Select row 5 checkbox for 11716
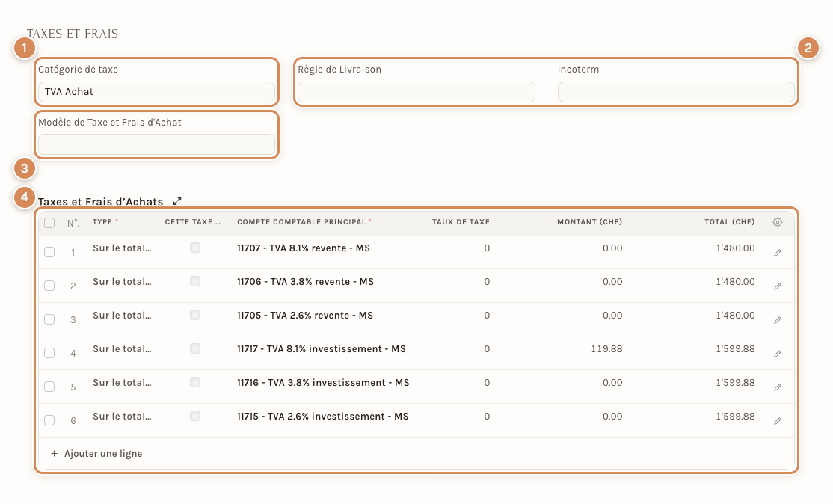Screen dimensions: 833x504 [49, 387]
